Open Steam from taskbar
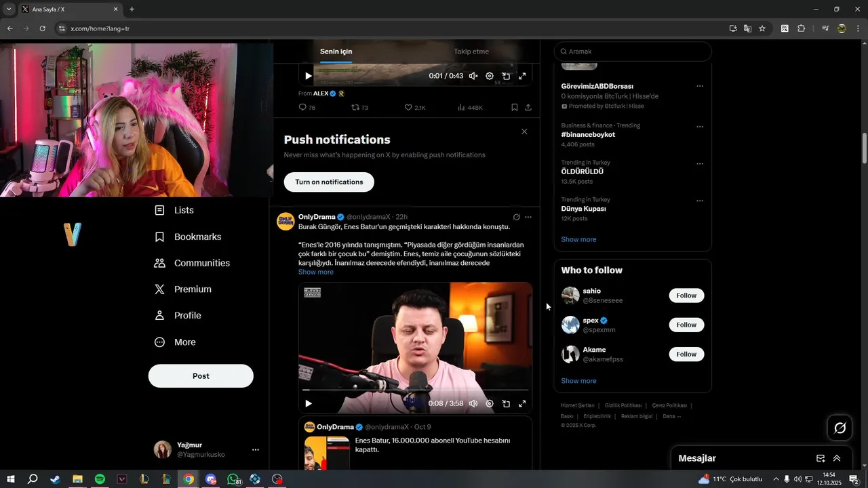868x488 pixels. pos(55,479)
